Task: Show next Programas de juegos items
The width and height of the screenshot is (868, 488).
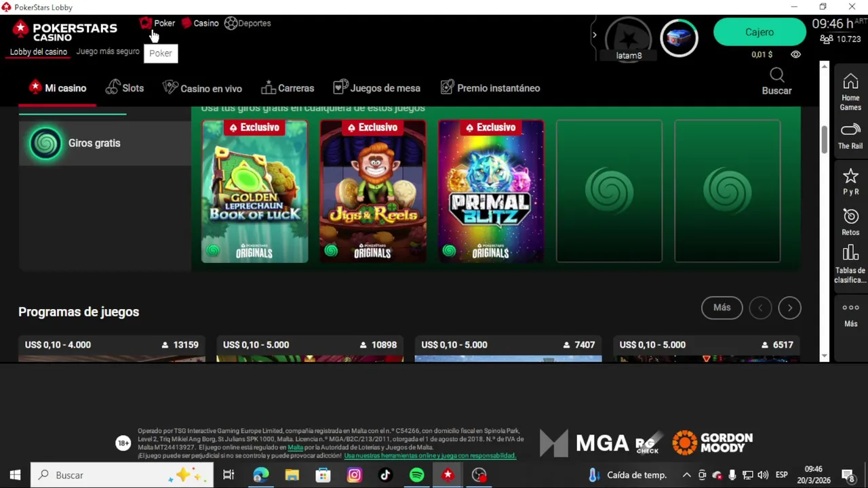Action: 789,308
